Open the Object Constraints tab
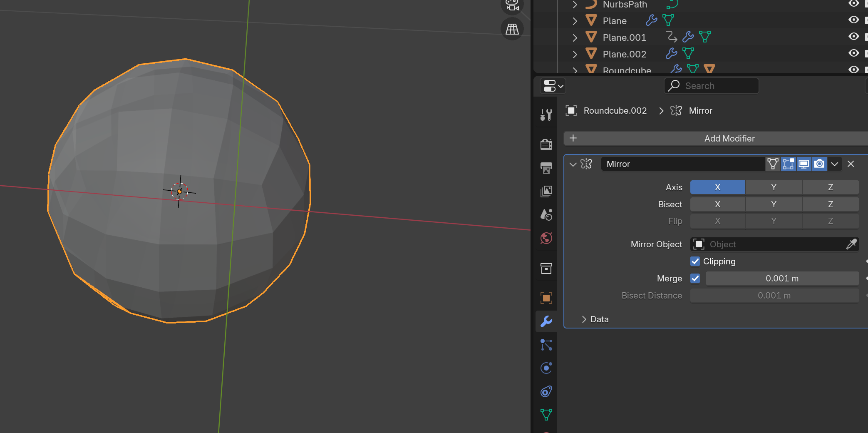Screen dimensions: 868x433 (x=546, y=391)
